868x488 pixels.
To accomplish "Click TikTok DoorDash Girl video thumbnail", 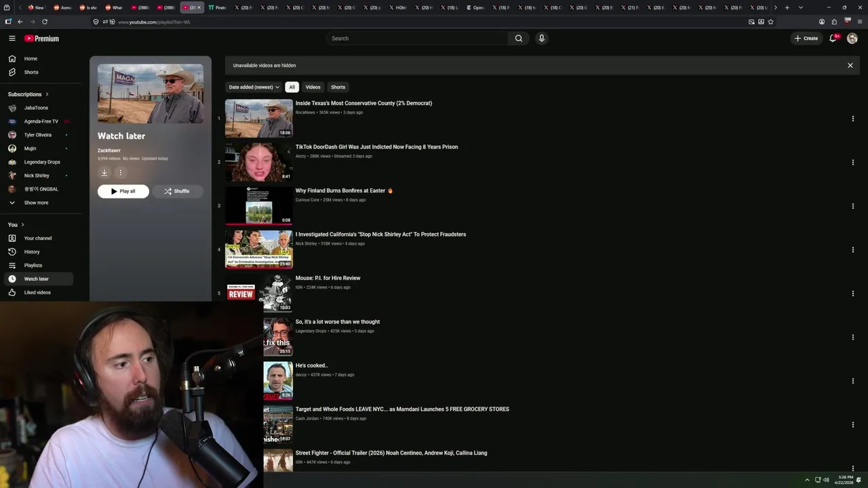I will (259, 162).
